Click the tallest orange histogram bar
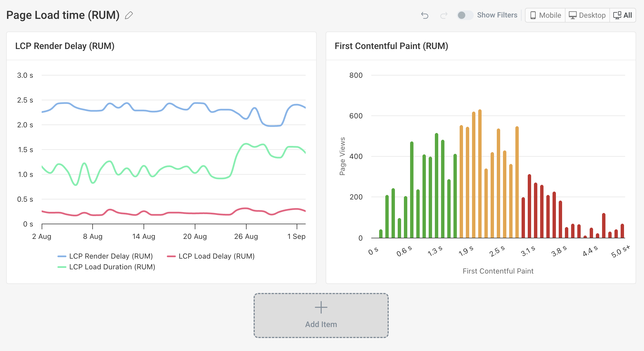The image size is (644, 351). click(480, 174)
